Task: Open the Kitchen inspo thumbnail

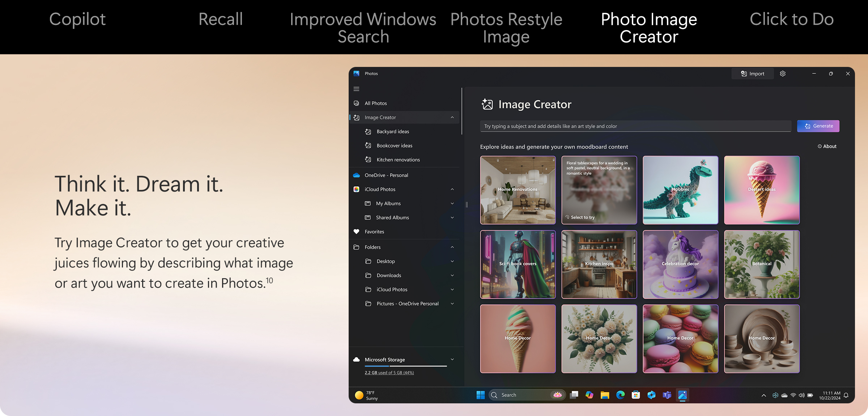Action: (x=599, y=264)
